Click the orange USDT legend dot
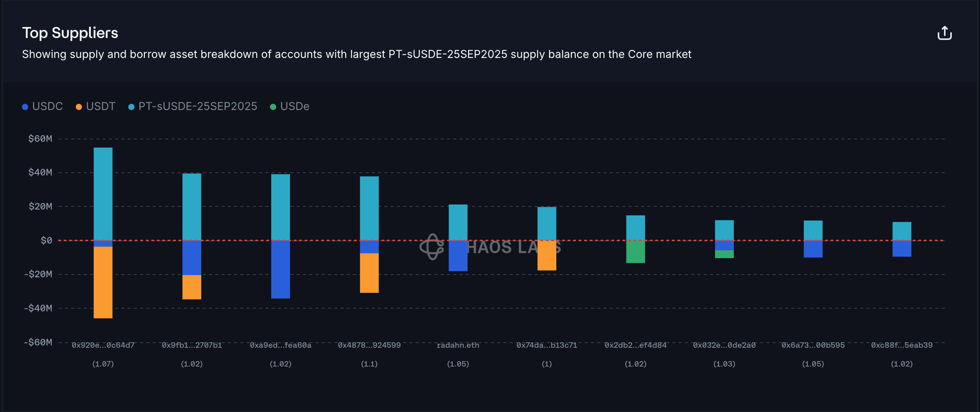The height and width of the screenshot is (412, 980). click(x=79, y=107)
